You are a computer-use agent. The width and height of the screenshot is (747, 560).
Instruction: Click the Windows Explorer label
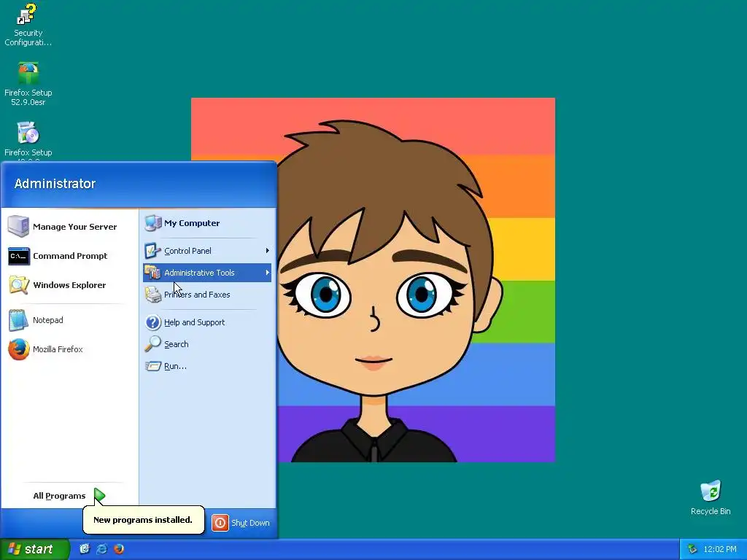tap(69, 285)
